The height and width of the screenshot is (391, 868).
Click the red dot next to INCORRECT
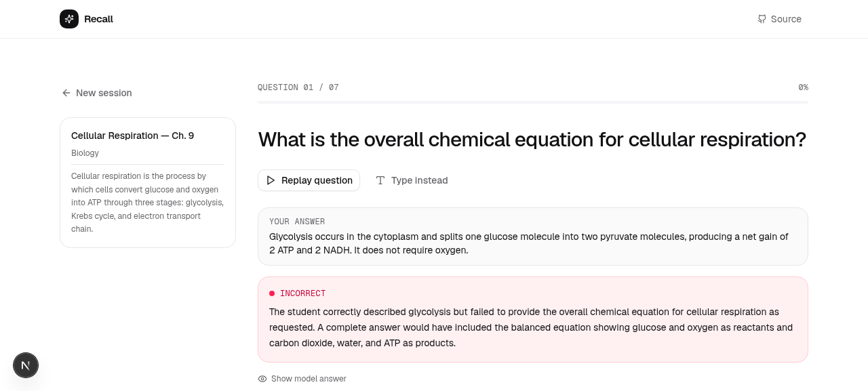tap(272, 293)
